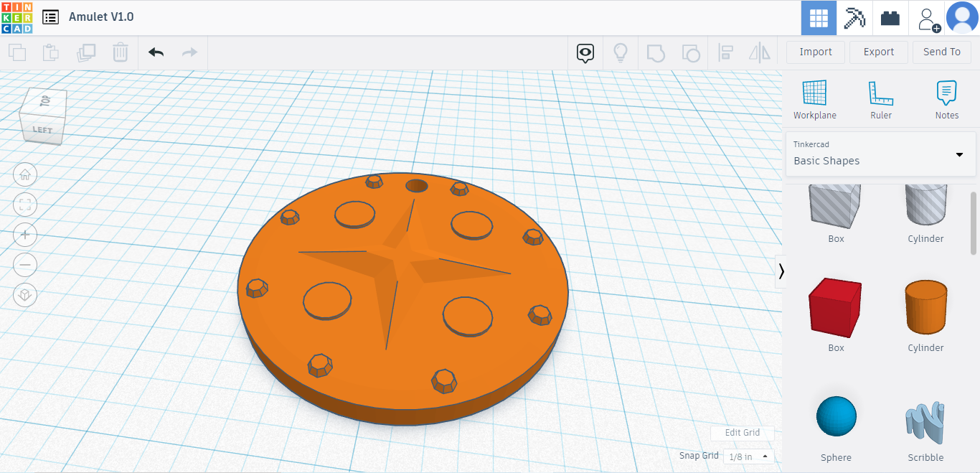Viewport: 980px width, 473px height.
Task: Click the Home view button
Action: (x=25, y=174)
